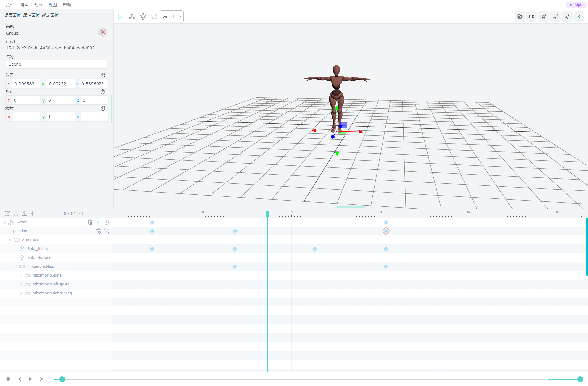This screenshot has height=386, width=588.
Task: Open curve editor for .position track
Action: click(107, 231)
